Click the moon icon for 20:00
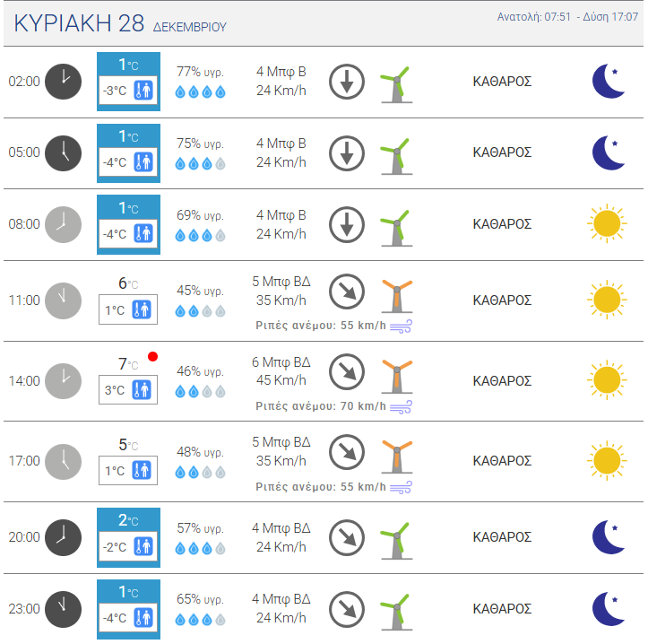The width and height of the screenshot is (648, 644). pos(609,537)
